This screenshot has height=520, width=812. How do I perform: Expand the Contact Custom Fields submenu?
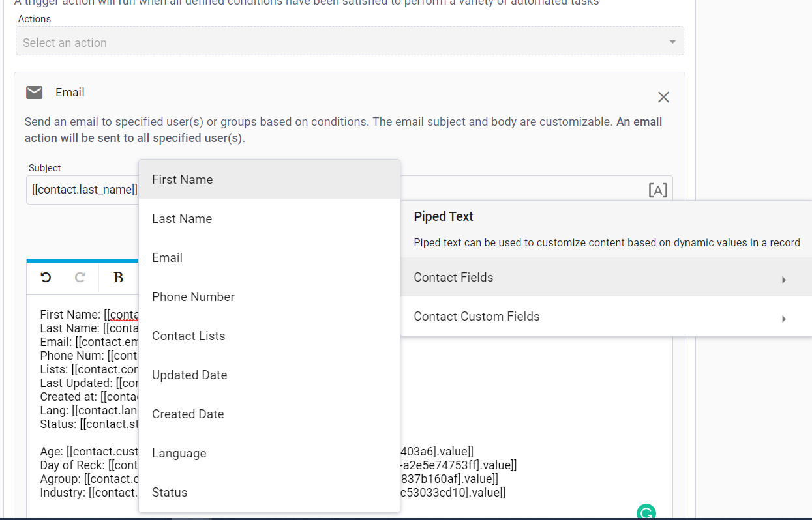point(606,317)
